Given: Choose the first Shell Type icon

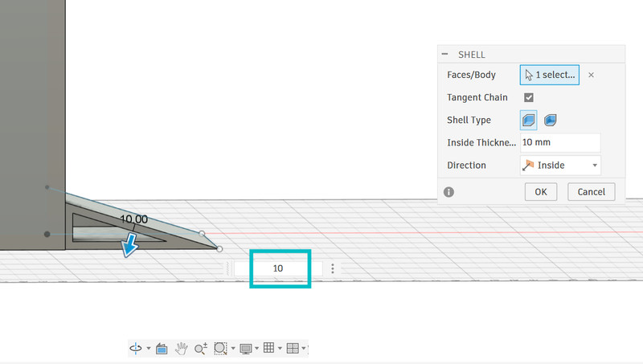Looking at the screenshot, I should click(x=529, y=120).
